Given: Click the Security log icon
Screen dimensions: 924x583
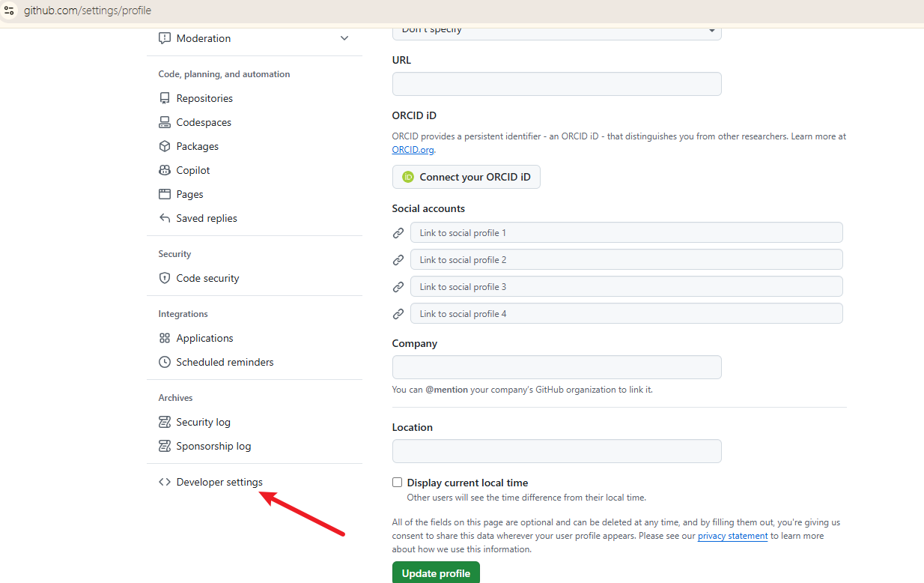Looking at the screenshot, I should (x=165, y=422).
